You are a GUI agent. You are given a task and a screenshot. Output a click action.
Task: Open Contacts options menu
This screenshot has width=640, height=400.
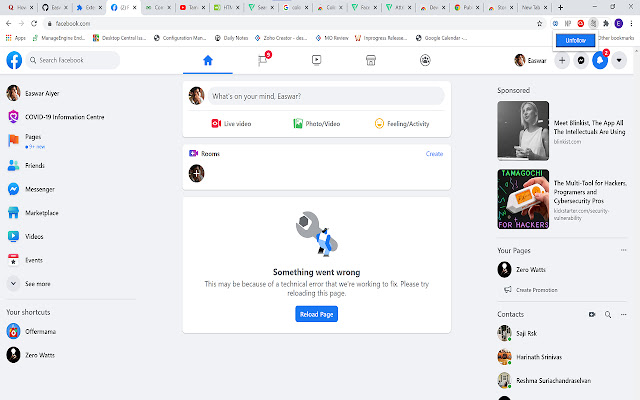[x=623, y=314]
